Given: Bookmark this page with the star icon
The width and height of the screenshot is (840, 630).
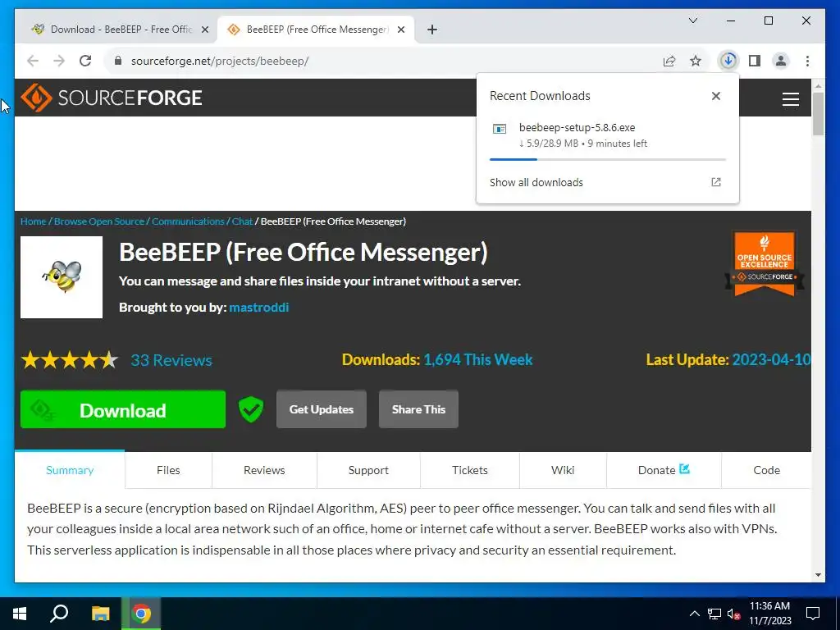Looking at the screenshot, I should (x=696, y=61).
